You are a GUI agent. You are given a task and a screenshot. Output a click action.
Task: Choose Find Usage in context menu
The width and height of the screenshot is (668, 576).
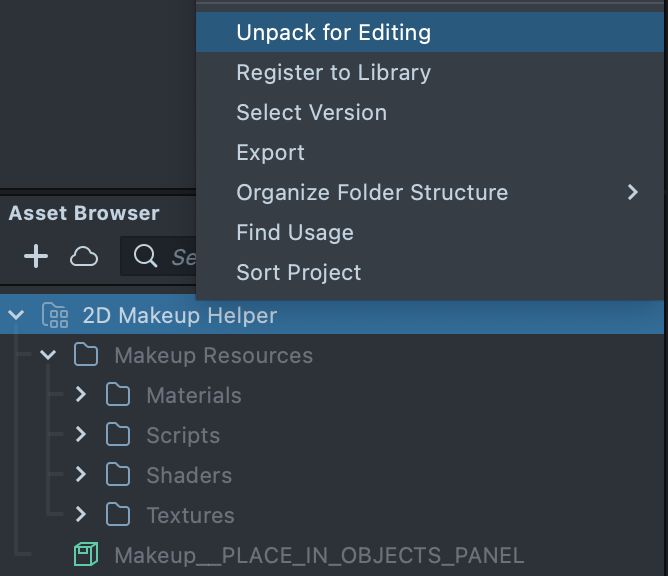coord(295,233)
